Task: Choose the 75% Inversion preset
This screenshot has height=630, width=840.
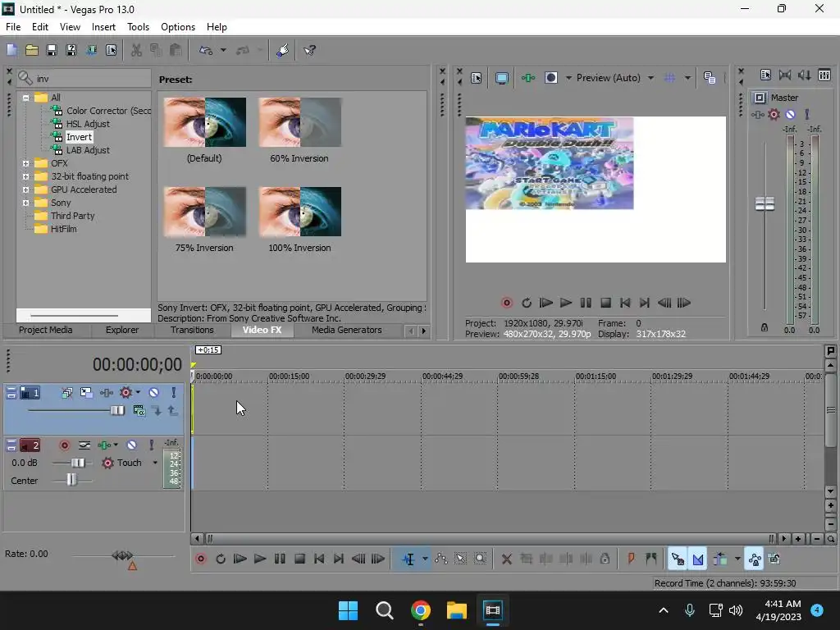Action: pos(204,212)
